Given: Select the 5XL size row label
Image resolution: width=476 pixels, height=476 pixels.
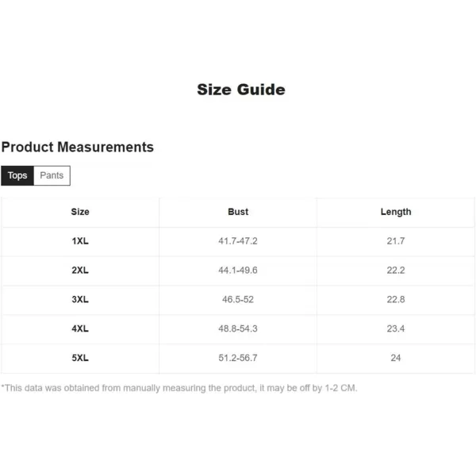Looking at the screenshot, I should point(80,358).
